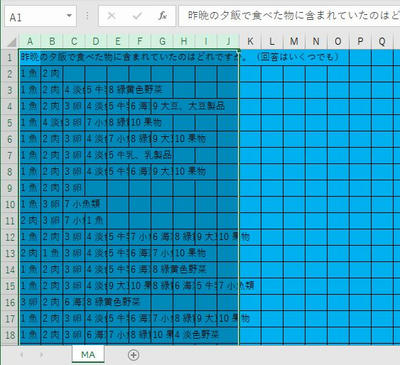Select column L header
Image resolution: width=400 pixels, height=365 pixels.
272,41
